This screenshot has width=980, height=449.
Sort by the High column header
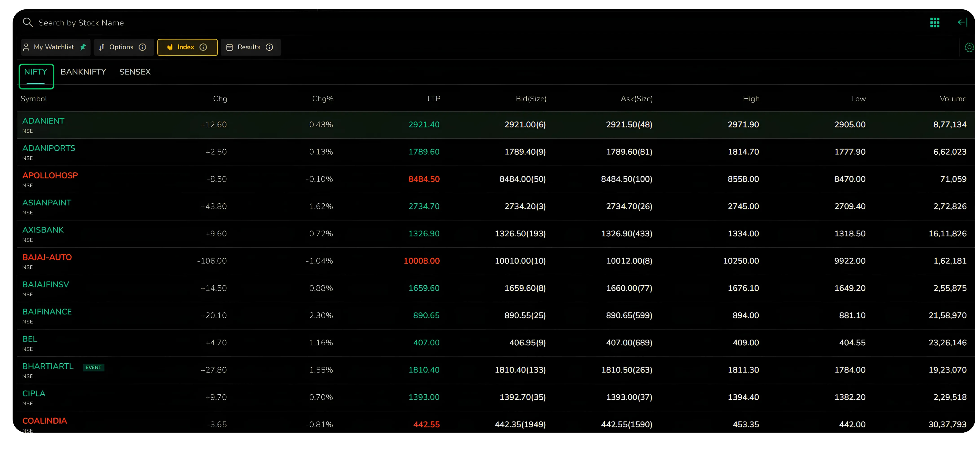click(751, 99)
